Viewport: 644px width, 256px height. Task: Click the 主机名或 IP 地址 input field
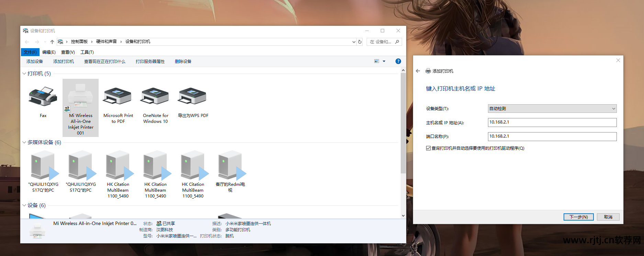click(552, 122)
